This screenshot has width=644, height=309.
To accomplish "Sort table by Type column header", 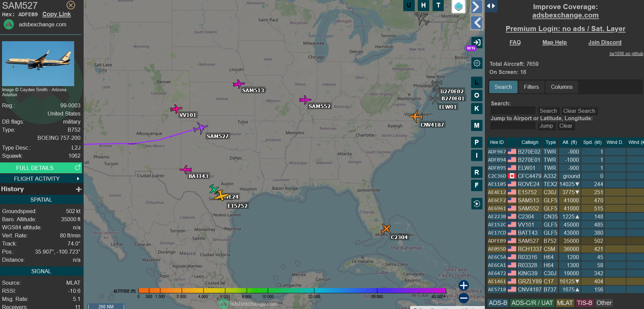I will click(x=551, y=142).
